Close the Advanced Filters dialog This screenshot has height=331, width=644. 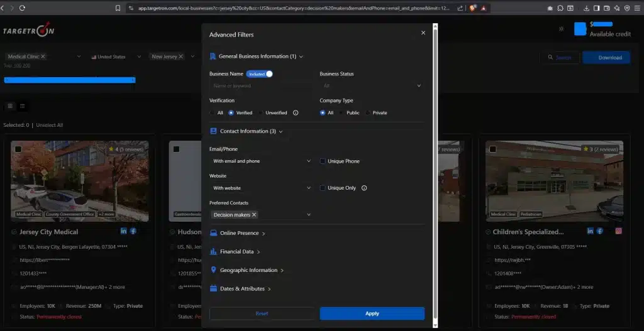(x=423, y=33)
